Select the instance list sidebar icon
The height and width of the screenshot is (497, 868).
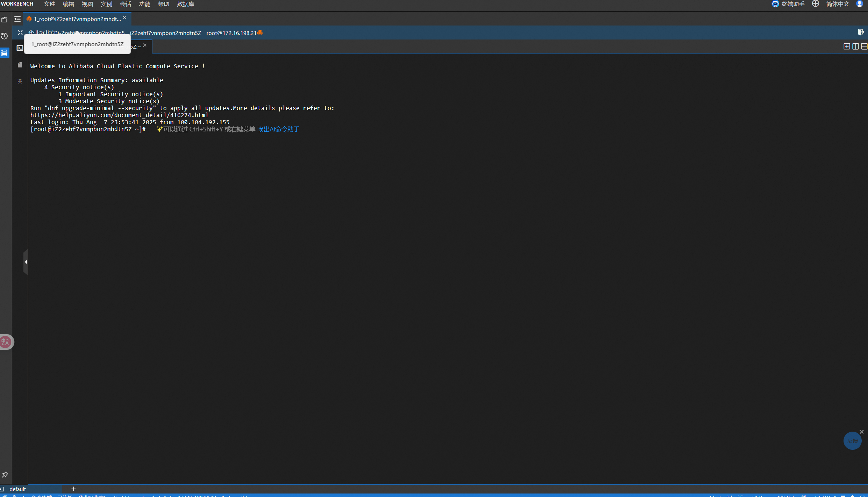click(5, 53)
